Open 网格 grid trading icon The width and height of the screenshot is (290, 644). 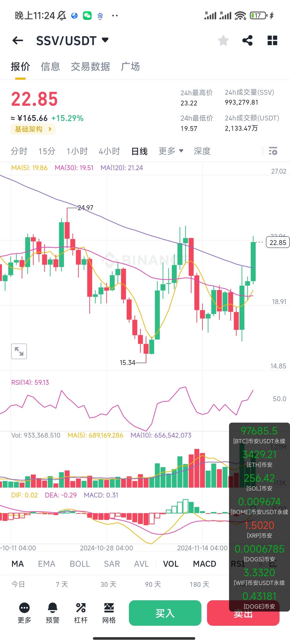[109, 613]
